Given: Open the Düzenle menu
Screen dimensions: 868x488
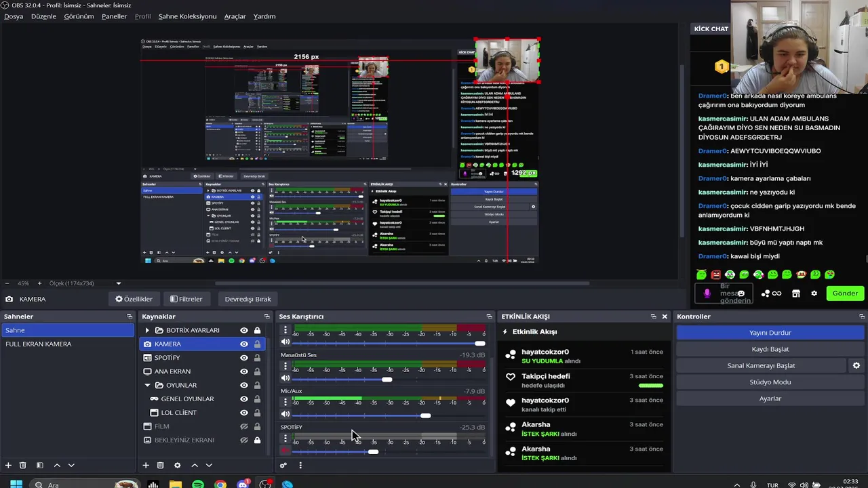Looking at the screenshot, I should 44,16.
